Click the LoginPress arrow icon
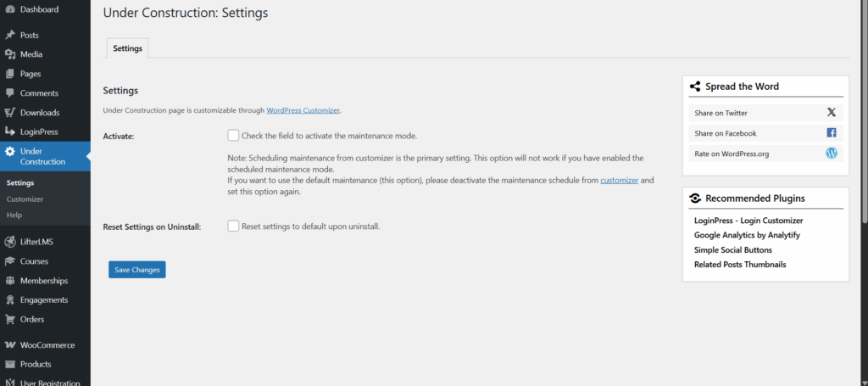Image resolution: width=868 pixels, height=386 pixels. [x=10, y=131]
